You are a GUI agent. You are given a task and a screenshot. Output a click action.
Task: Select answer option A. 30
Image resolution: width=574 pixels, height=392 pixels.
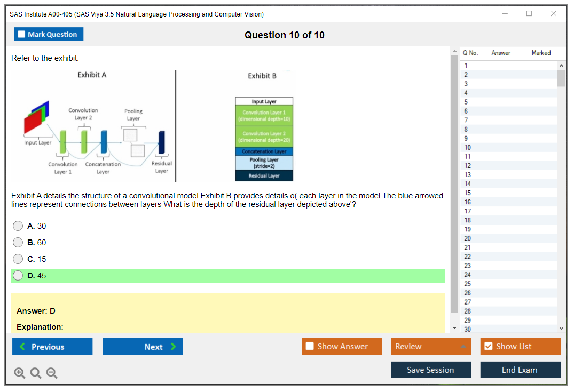click(x=18, y=226)
